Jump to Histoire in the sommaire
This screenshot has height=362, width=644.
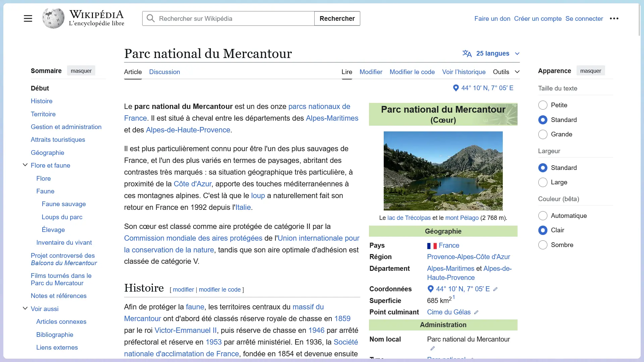[42, 101]
